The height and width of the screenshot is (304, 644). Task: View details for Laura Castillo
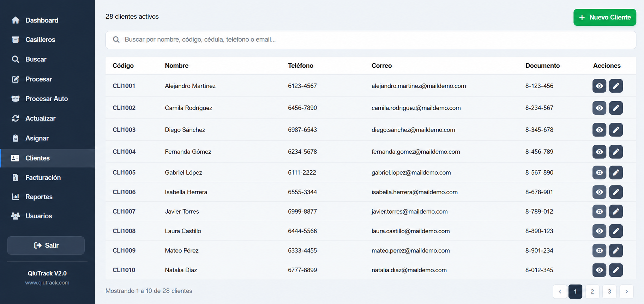599,231
